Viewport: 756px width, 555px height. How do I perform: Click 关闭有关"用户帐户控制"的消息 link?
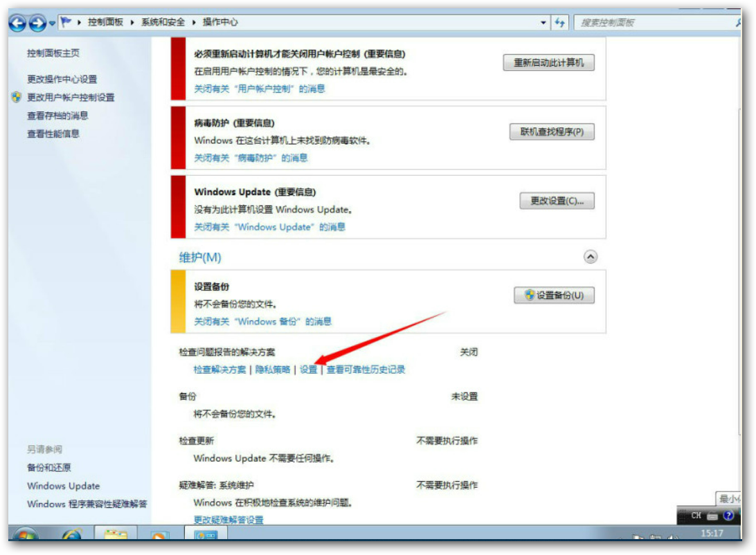tap(260, 89)
